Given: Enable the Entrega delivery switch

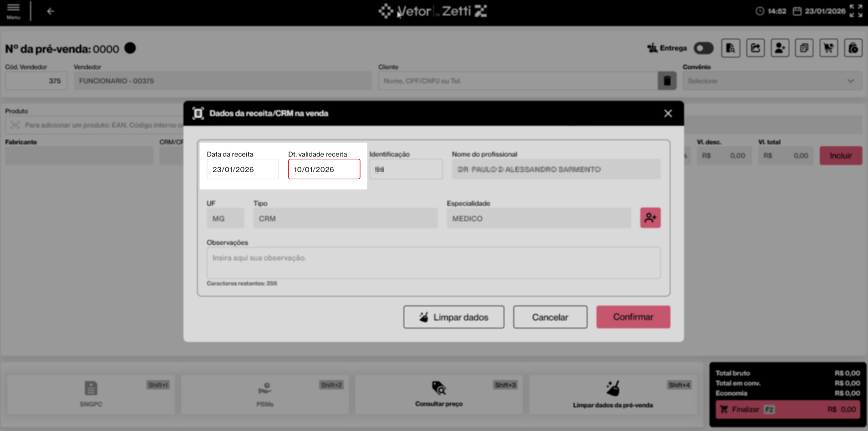Looking at the screenshot, I should coord(703,48).
